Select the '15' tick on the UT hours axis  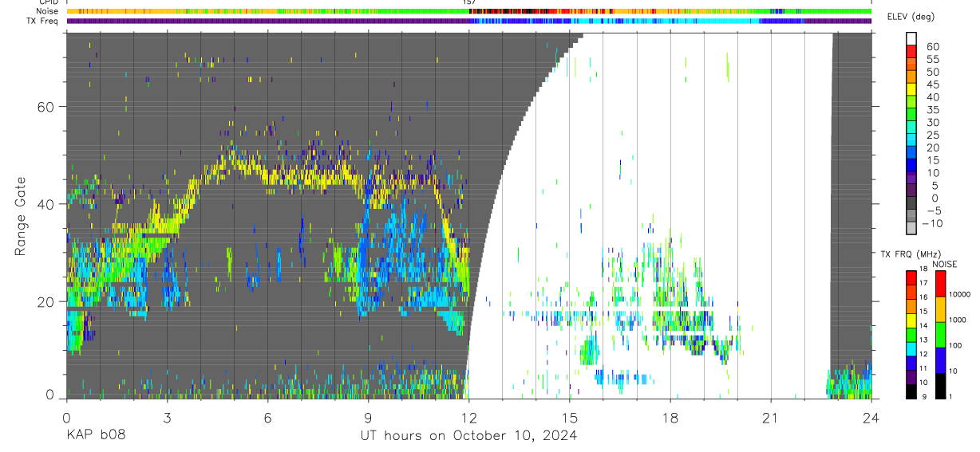click(569, 417)
